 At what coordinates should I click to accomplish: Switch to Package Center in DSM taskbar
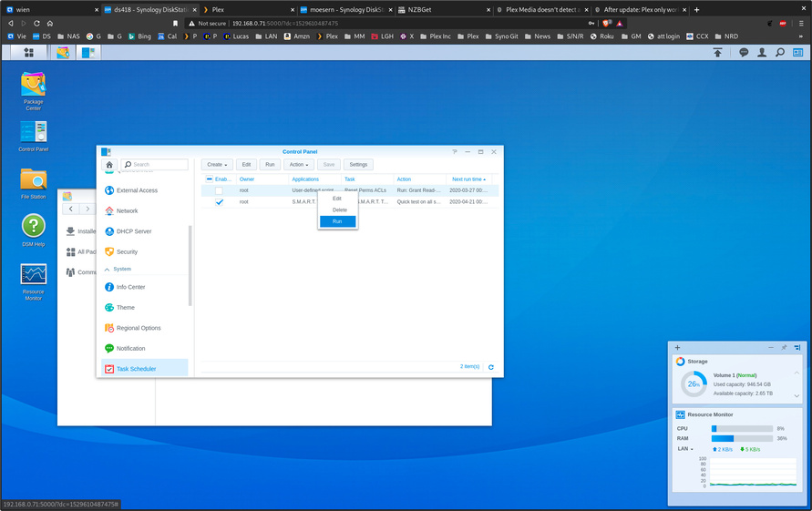click(x=63, y=52)
